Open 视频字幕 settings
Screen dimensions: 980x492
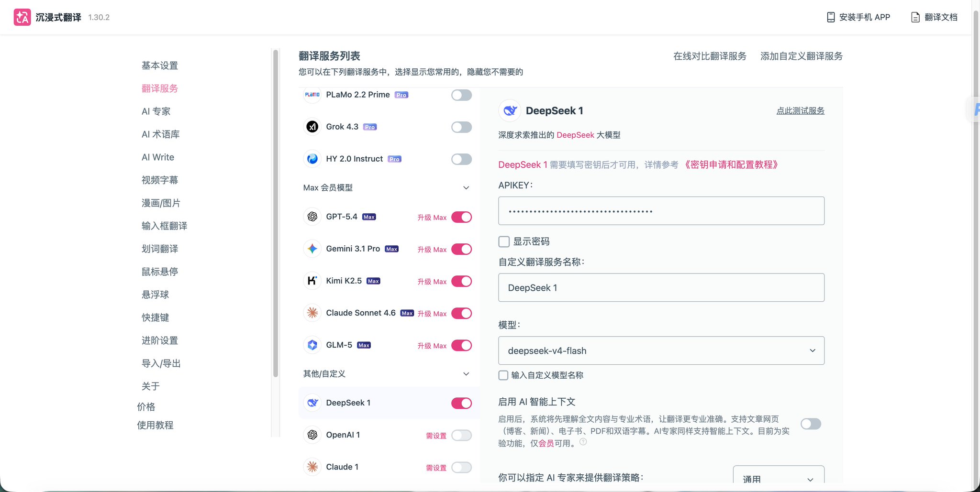point(160,180)
